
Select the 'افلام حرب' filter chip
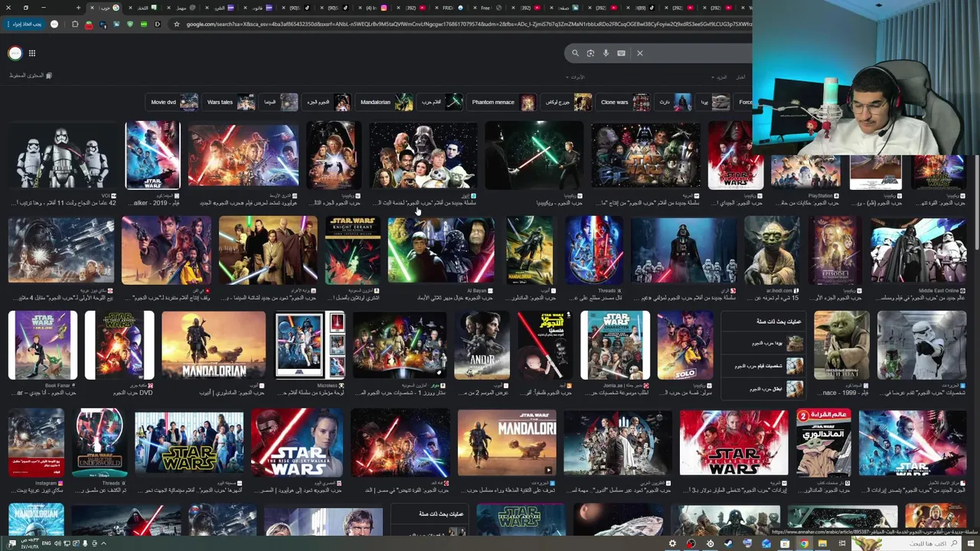(441, 102)
